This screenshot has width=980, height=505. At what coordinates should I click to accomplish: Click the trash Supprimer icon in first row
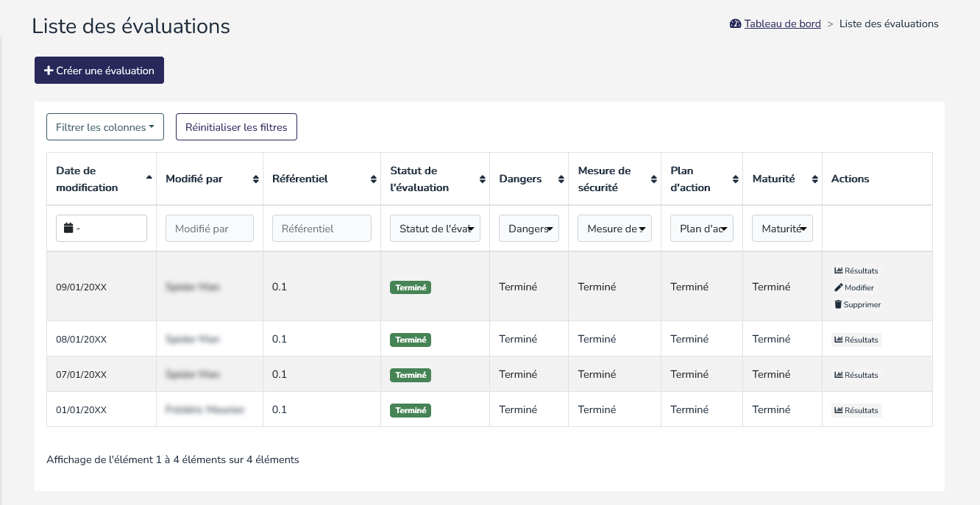click(x=838, y=304)
